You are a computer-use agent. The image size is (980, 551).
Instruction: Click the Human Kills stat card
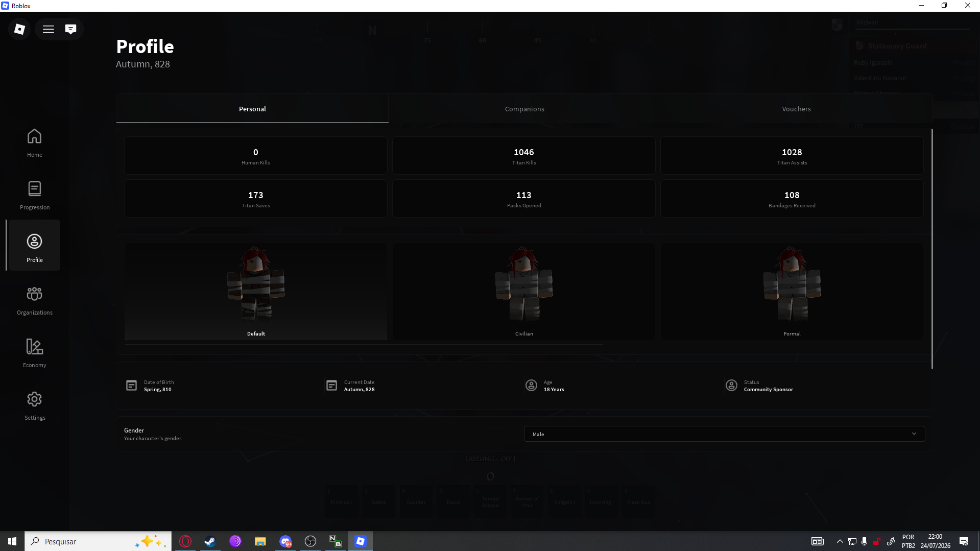[256, 156]
